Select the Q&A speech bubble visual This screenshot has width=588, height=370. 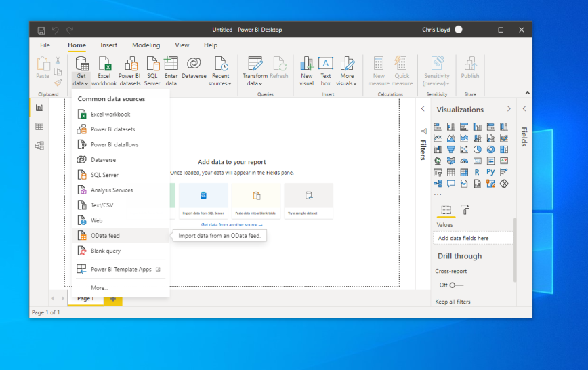(450, 184)
